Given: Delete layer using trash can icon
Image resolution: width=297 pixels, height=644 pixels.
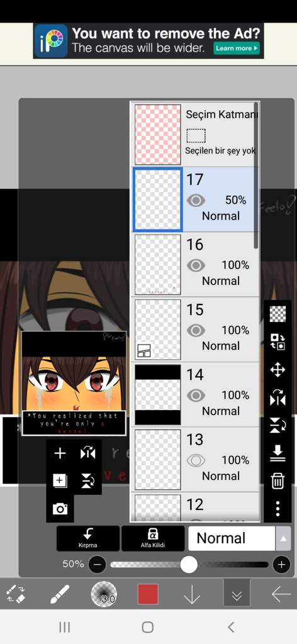Looking at the screenshot, I should tap(277, 480).
